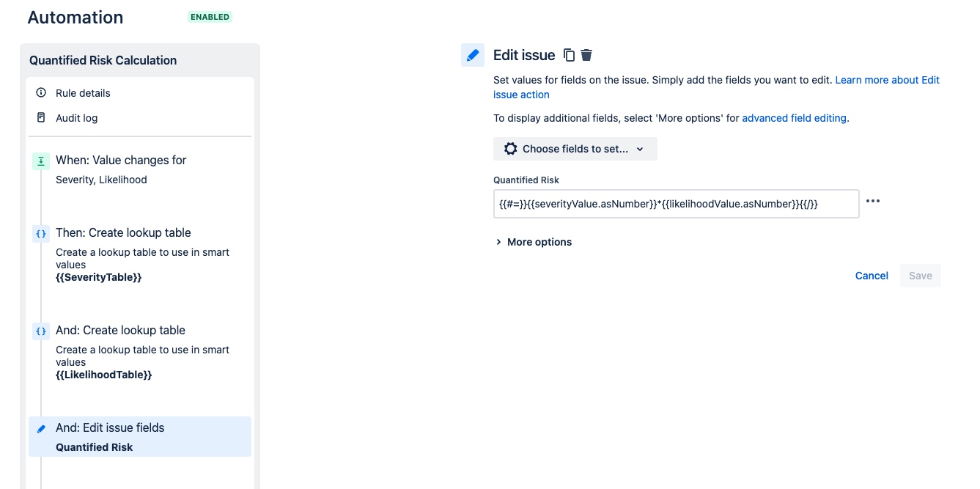Click the Rule details info icon
The height and width of the screenshot is (489, 980).
coord(41,93)
